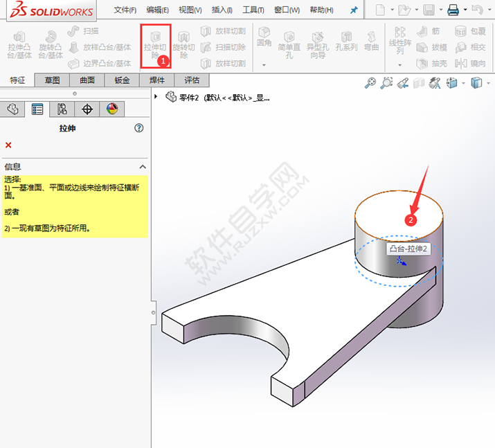The width and height of the screenshot is (495, 448).
Task: Choose the Swept Cut (扫描切除) tool
Action: [x=223, y=47]
